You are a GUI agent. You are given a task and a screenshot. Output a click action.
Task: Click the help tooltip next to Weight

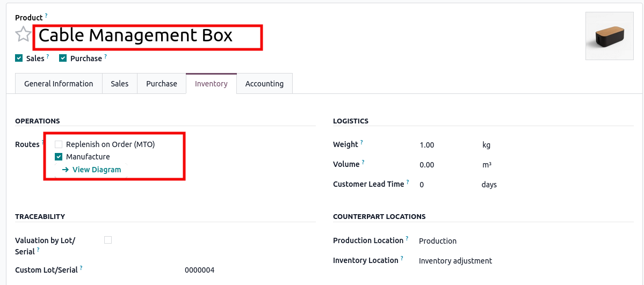click(x=361, y=143)
